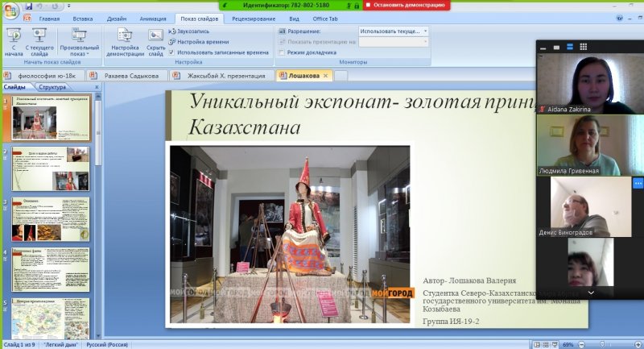Click 'Остановить демонстрацию' stop sharing button
644x349 pixels.
click(406, 6)
